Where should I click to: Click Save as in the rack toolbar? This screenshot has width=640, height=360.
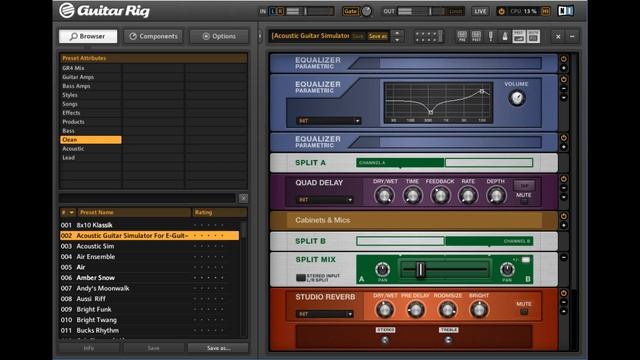point(378,36)
